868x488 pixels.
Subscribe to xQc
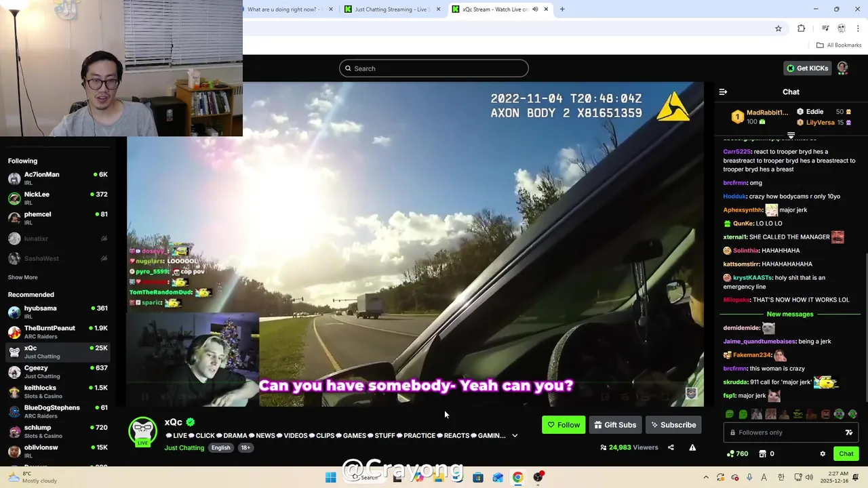(673, 425)
